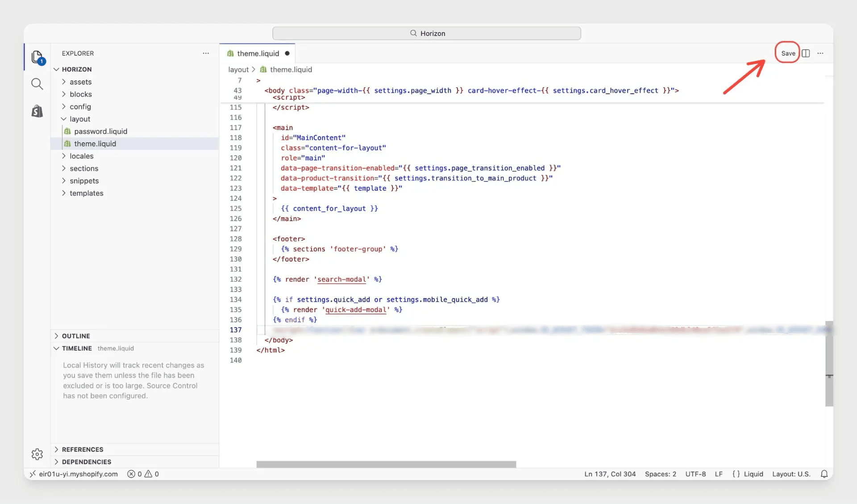The width and height of the screenshot is (857, 504).
Task: Switch to the theme.liquid editor tab
Action: [x=258, y=54]
